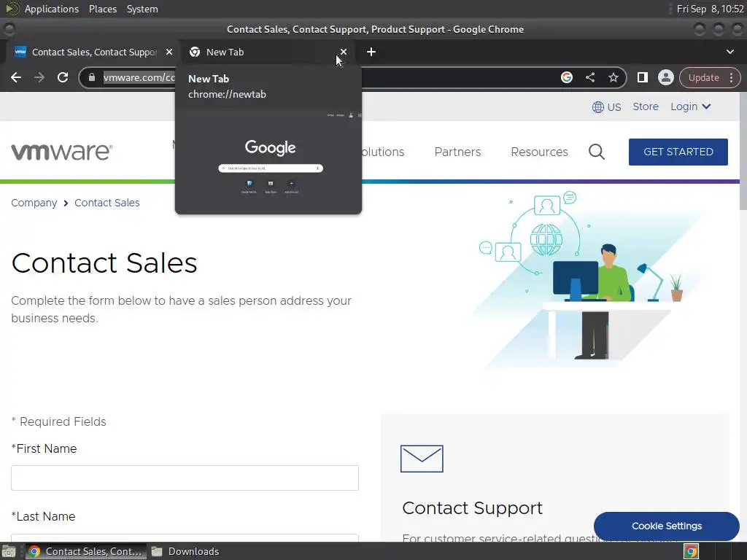Click into the First Name field

(185, 478)
